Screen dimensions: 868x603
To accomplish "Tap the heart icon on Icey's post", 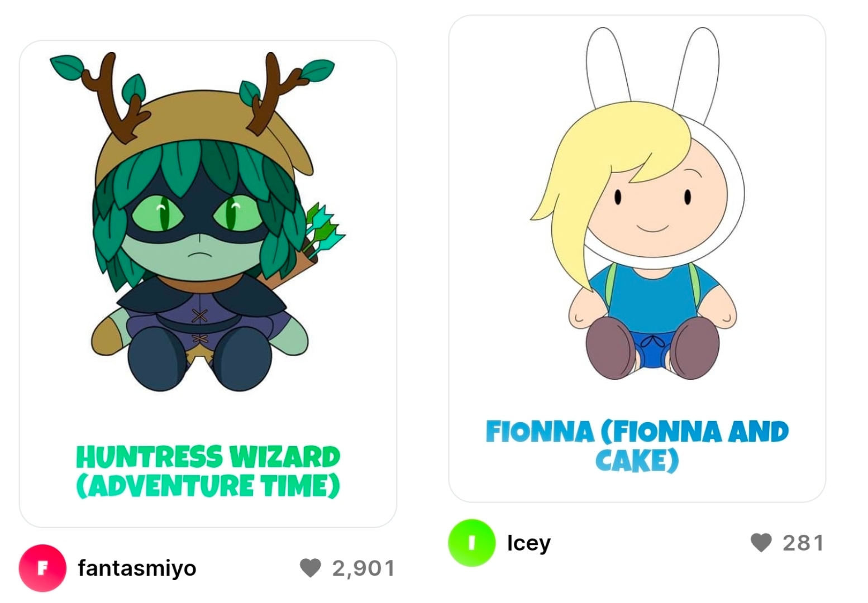I will coord(761,542).
